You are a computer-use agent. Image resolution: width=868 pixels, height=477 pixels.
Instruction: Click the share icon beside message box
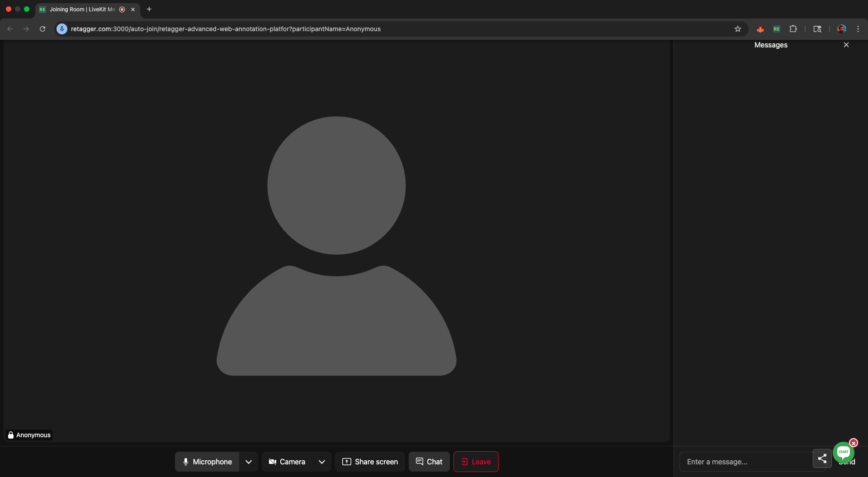pyautogui.click(x=822, y=458)
